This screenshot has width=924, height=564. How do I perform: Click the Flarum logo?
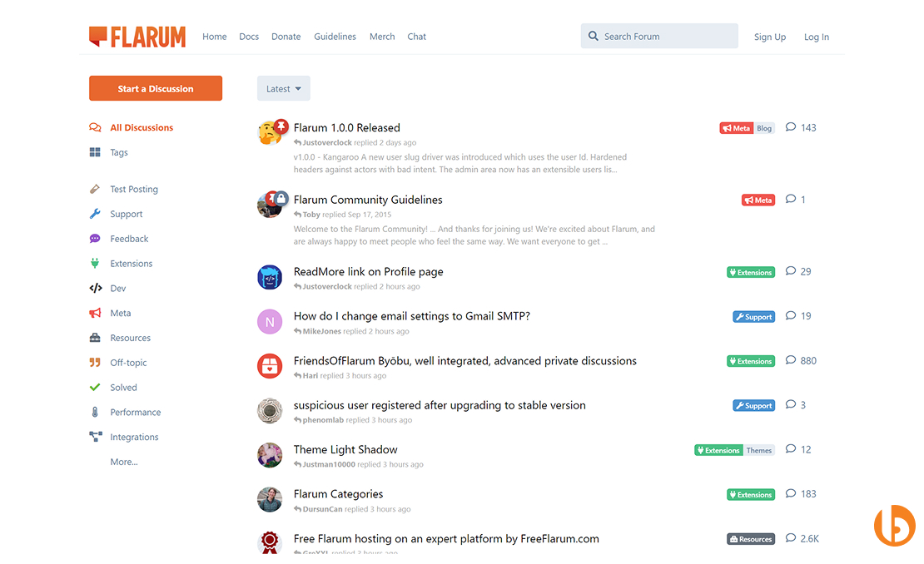click(x=137, y=37)
